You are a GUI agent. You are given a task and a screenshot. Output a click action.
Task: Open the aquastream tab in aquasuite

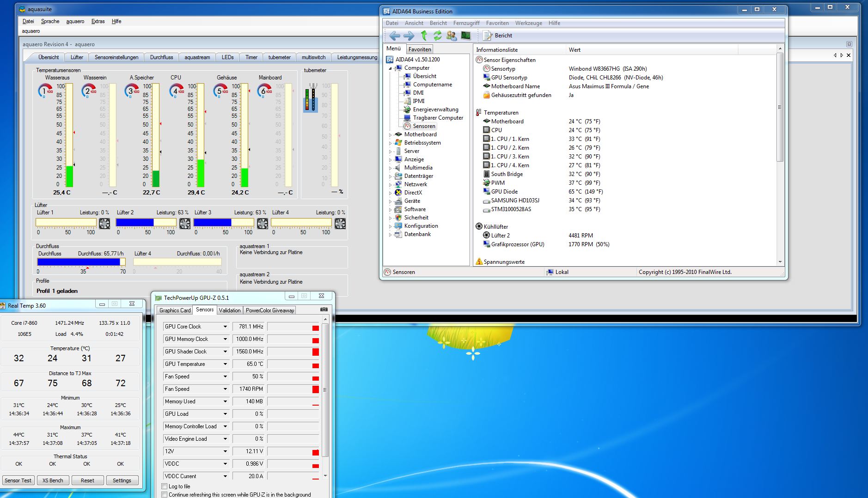point(197,57)
